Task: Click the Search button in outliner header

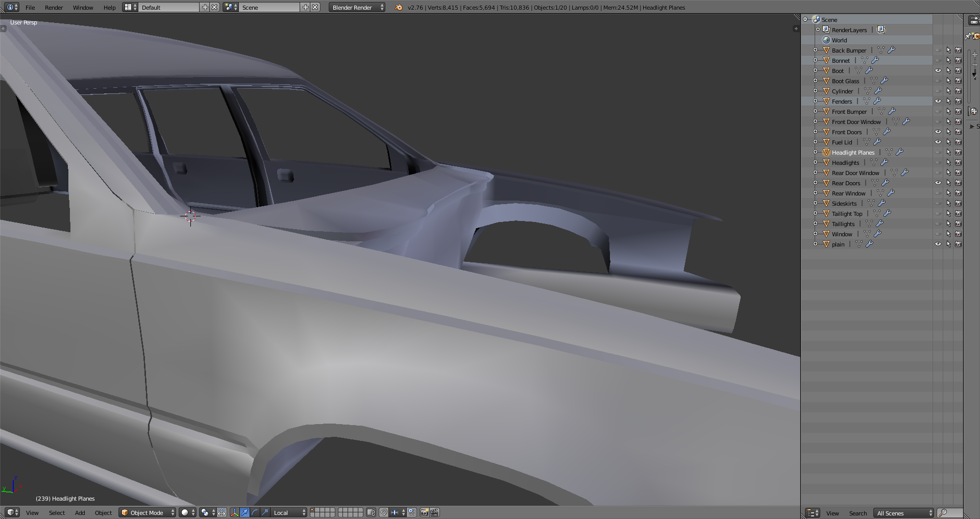Action: point(857,513)
